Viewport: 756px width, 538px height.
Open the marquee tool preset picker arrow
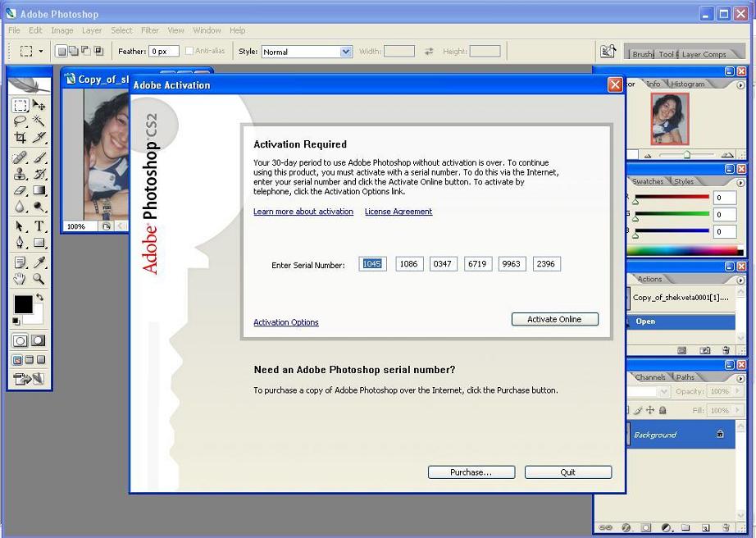pyautogui.click(x=41, y=51)
